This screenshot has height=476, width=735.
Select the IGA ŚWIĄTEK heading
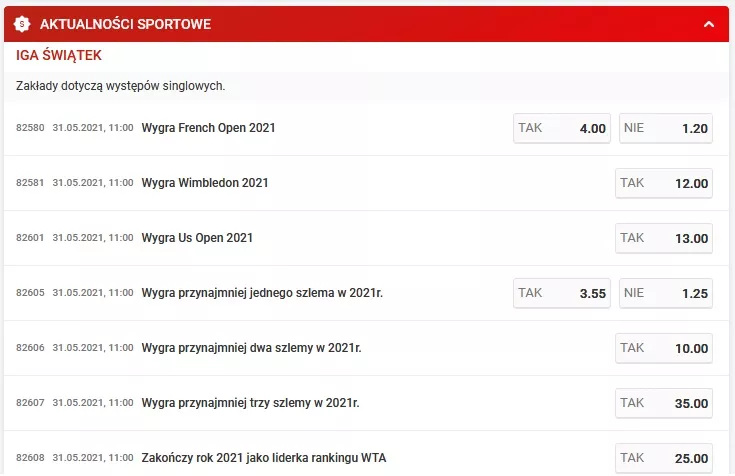[59, 55]
